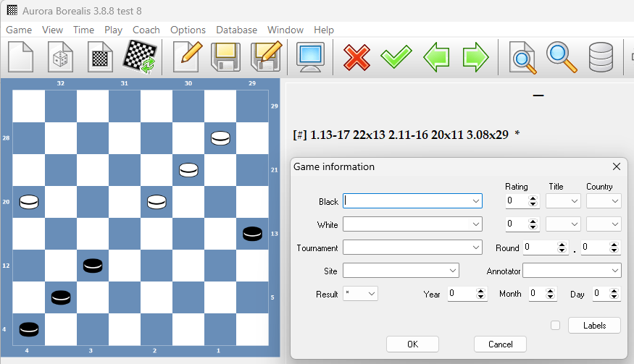Open the Result dropdown list
Viewport: 634px width, 364px height.
click(372, 294)
